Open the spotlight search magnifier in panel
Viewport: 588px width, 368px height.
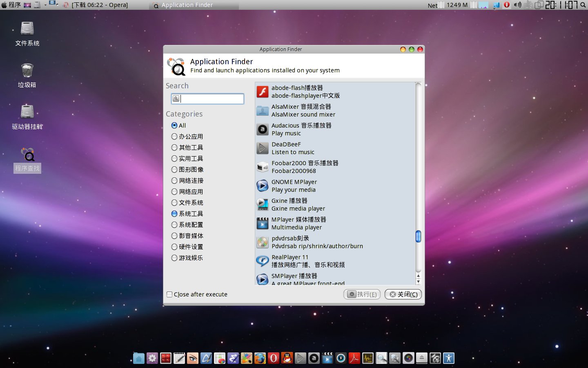click(x=583, y=5)
